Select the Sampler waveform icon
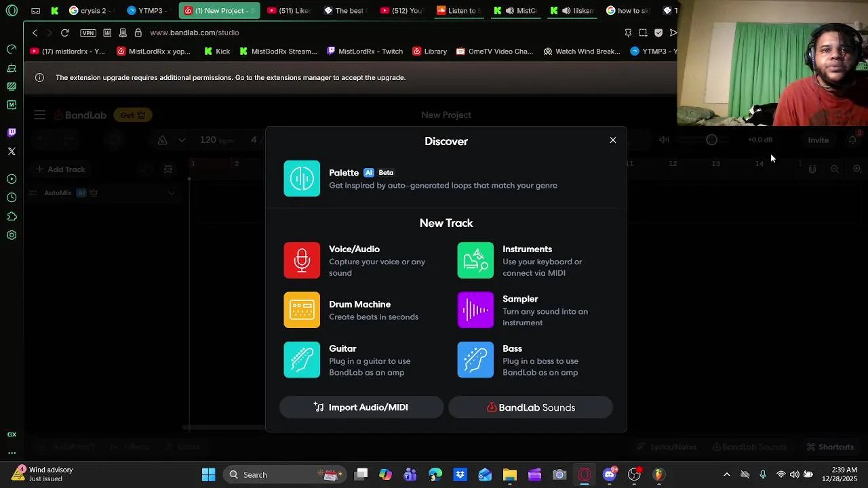Image resolution: width=868 pixels, height=488 pixels. coord(475,310)
